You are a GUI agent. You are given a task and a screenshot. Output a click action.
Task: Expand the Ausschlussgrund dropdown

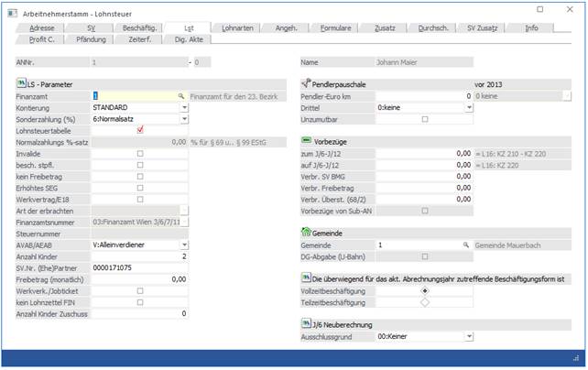[469, 336]
